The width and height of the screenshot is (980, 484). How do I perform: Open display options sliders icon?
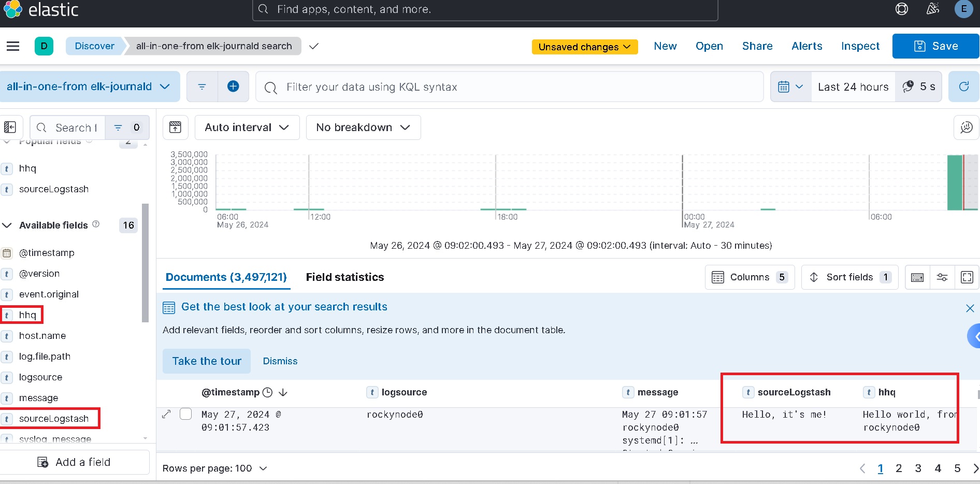[942, 277]
